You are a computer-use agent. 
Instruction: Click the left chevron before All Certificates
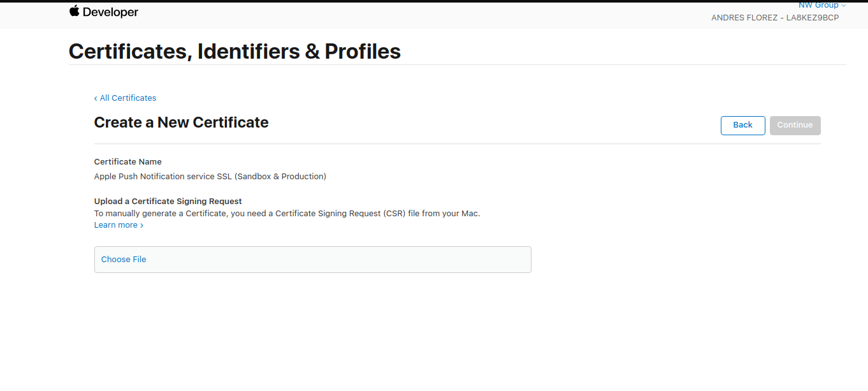96,98
